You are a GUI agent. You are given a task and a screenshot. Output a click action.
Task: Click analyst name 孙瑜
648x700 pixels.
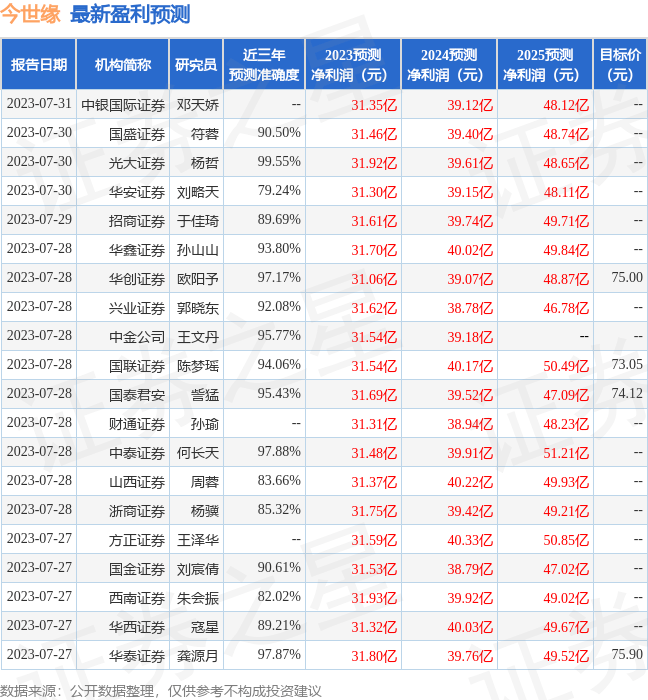coord(205,425)
